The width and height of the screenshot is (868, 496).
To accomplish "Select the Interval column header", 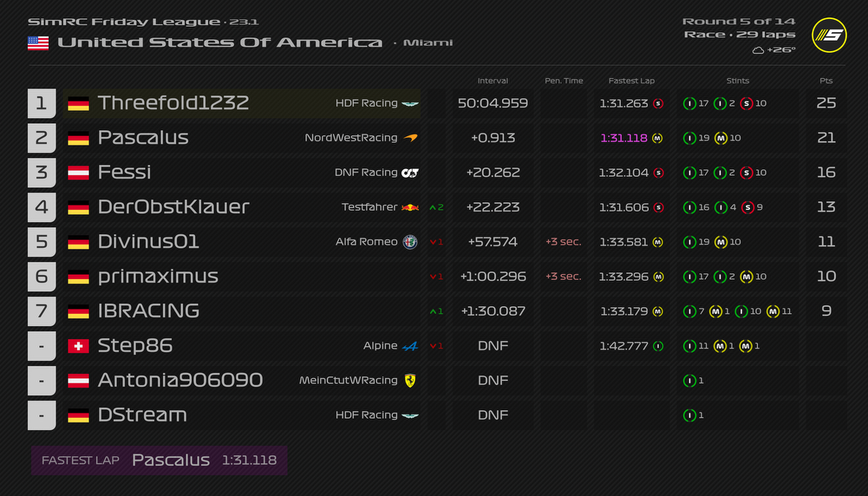I will [493, 81].
